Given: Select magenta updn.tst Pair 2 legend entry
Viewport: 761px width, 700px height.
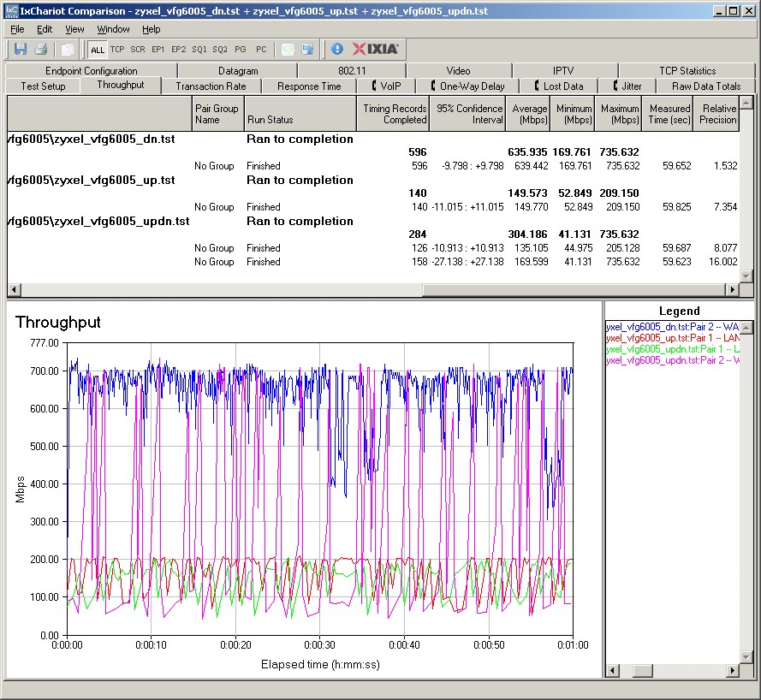Looking at the screenshot, I should [673, 360].
